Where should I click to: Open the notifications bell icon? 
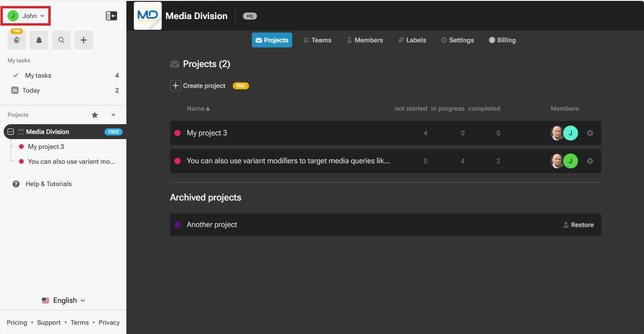[39, 40]
